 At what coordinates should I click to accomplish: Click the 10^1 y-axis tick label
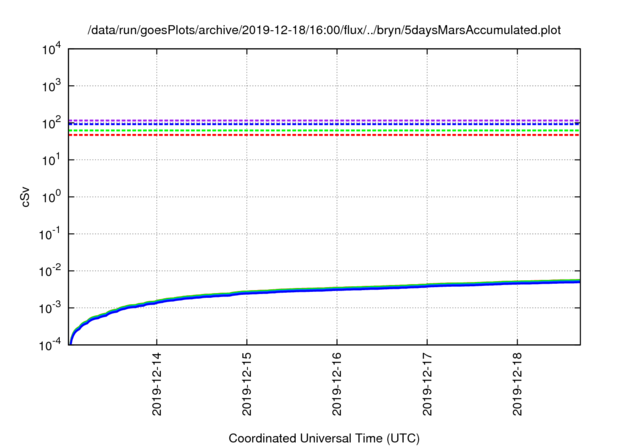[51, 160]
